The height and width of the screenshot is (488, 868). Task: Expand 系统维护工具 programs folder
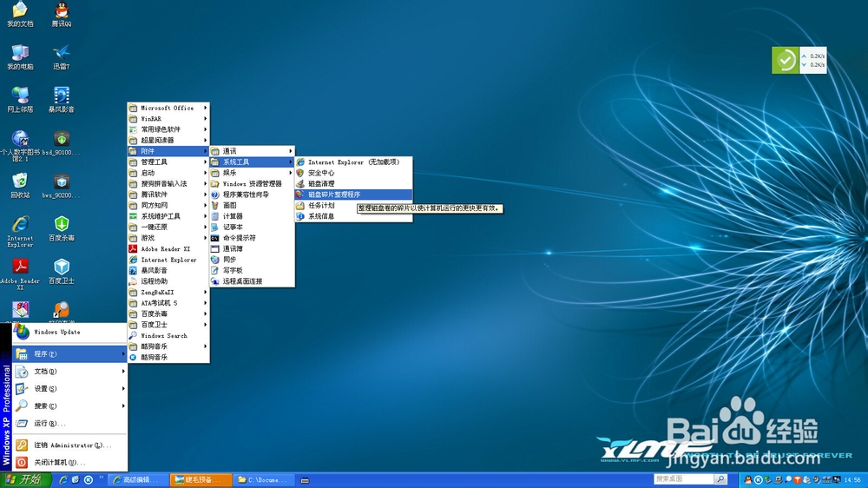[168, 216]
